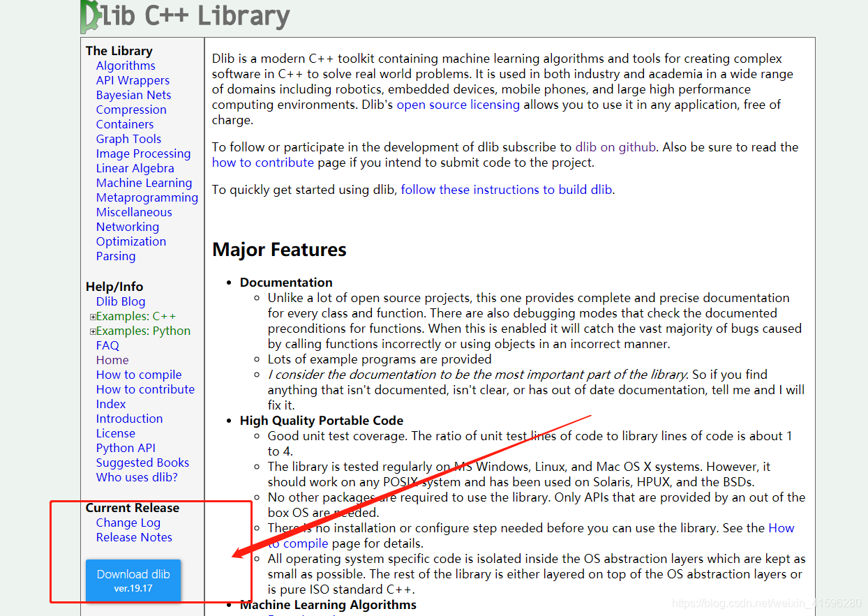Open the dlib on github link

pos(615,147)
